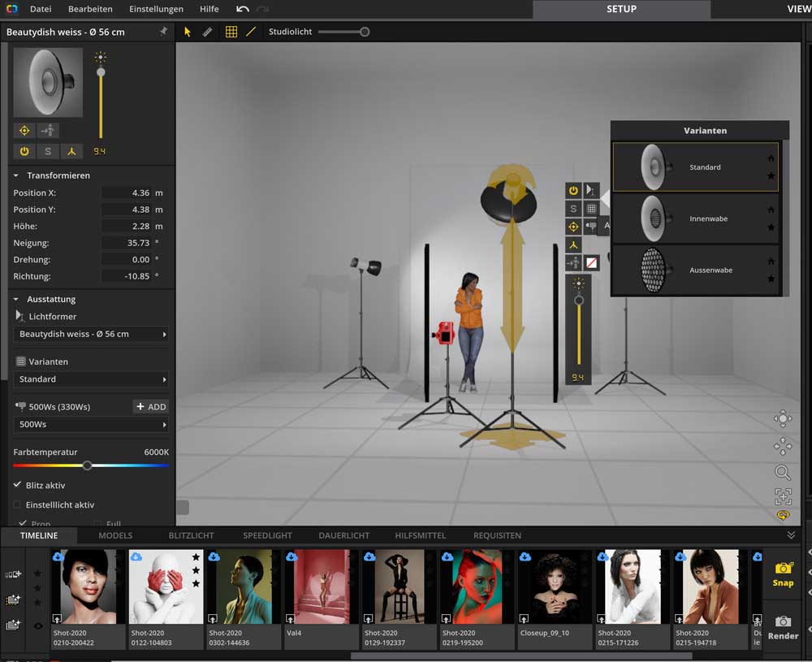
Task: Select the ruler measuring tool
Action: pos(208,32)
